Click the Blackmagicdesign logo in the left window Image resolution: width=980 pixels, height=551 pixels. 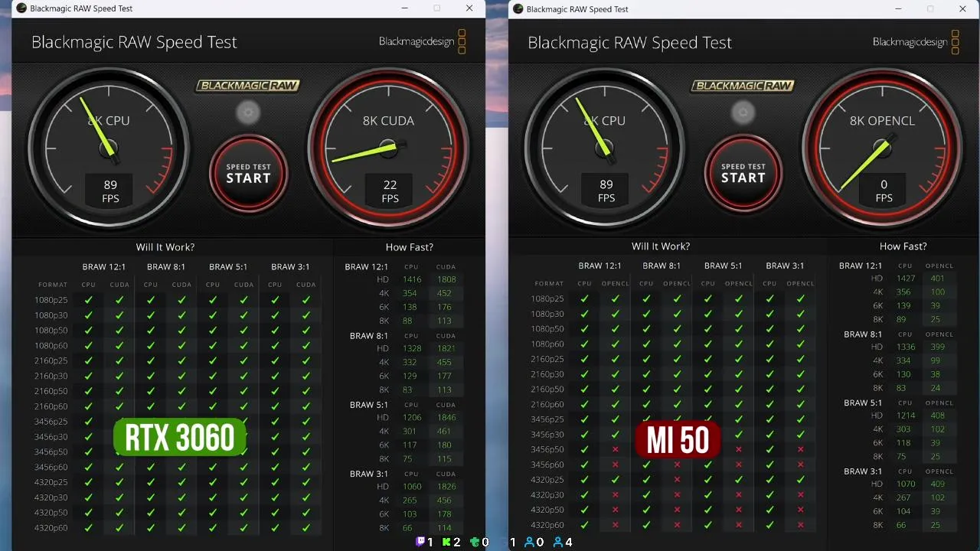pyautogui.click(x=423, y=41)
